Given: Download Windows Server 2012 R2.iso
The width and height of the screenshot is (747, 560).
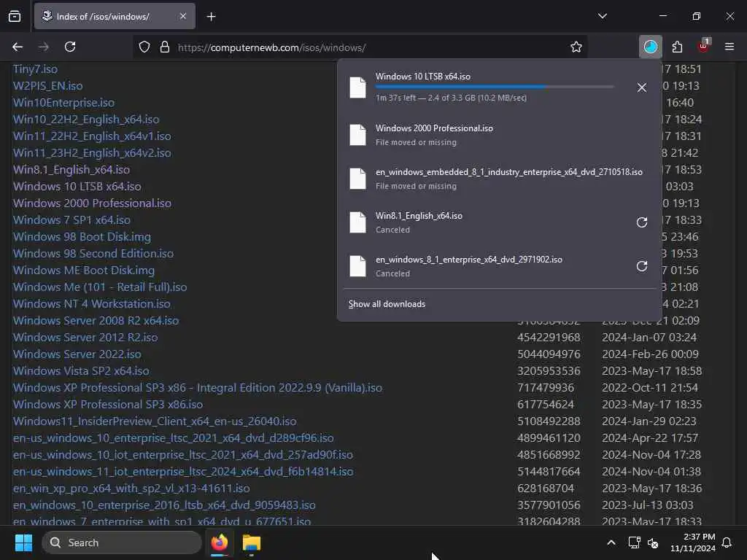Looking at the screenshot, I should [x=85, y=337].
